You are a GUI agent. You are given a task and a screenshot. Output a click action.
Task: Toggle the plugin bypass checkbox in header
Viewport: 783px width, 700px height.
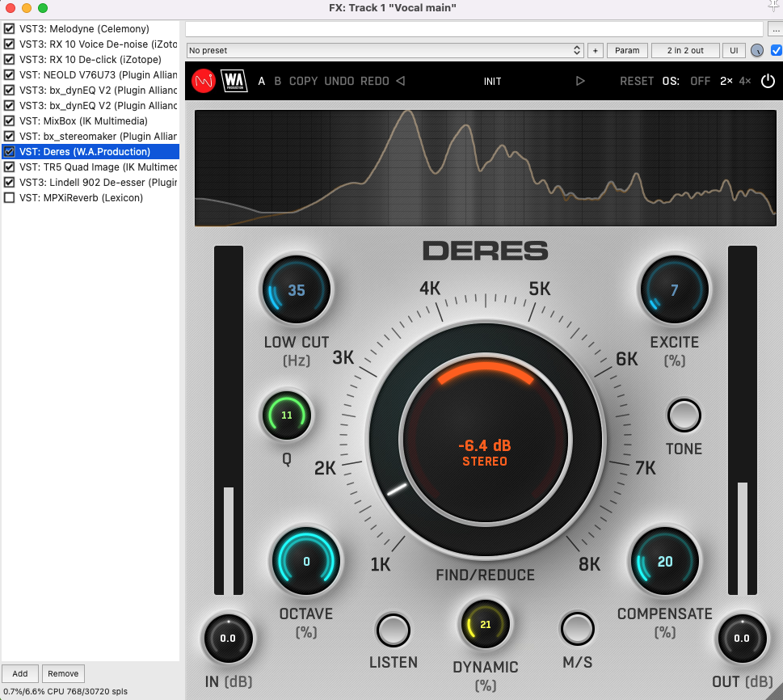[776, 50]
